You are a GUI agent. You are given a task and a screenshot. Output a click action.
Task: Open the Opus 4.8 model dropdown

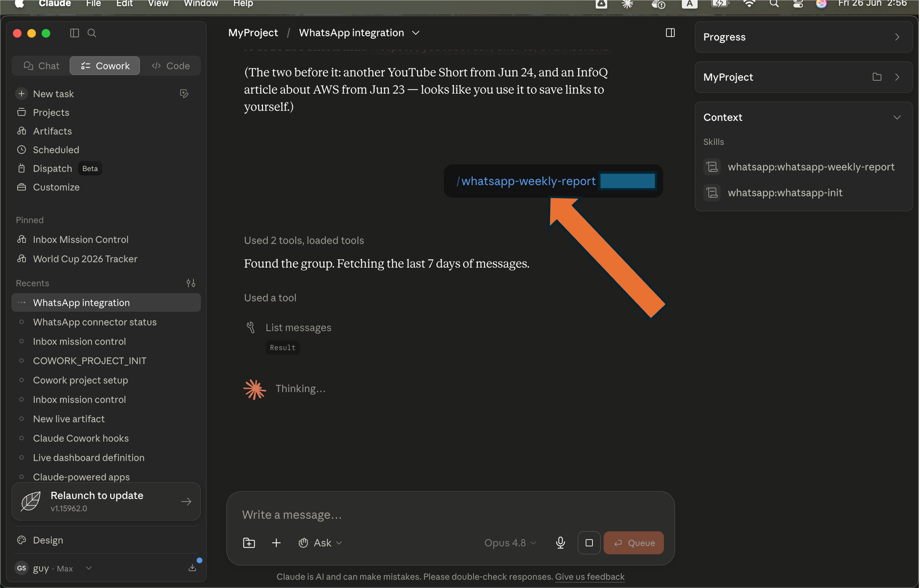[x=510, y=543]
